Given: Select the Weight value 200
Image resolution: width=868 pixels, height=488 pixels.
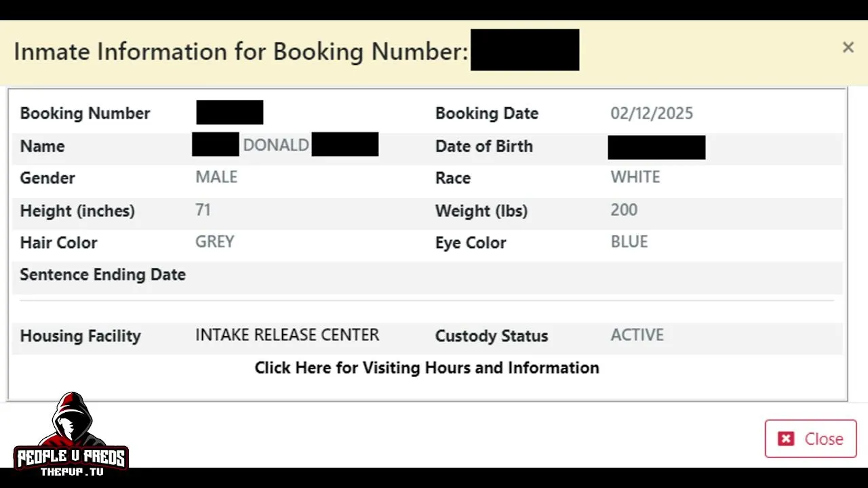Looking at the screenshot, I should point(624,210).
